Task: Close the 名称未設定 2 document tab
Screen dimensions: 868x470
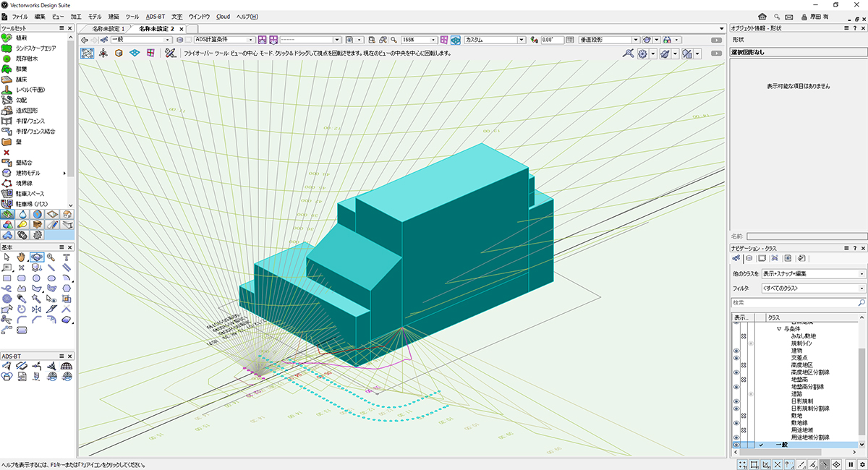Action: click(x=181, y=28)
